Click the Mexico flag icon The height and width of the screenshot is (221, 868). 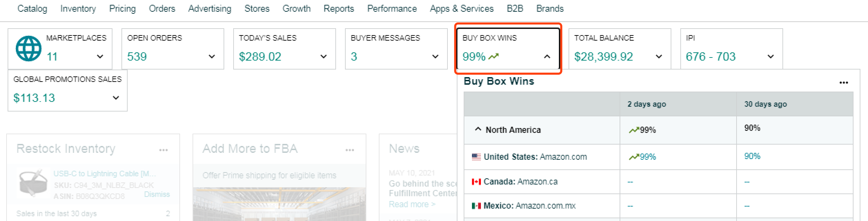pyautogui.click(x=476, y=206)
